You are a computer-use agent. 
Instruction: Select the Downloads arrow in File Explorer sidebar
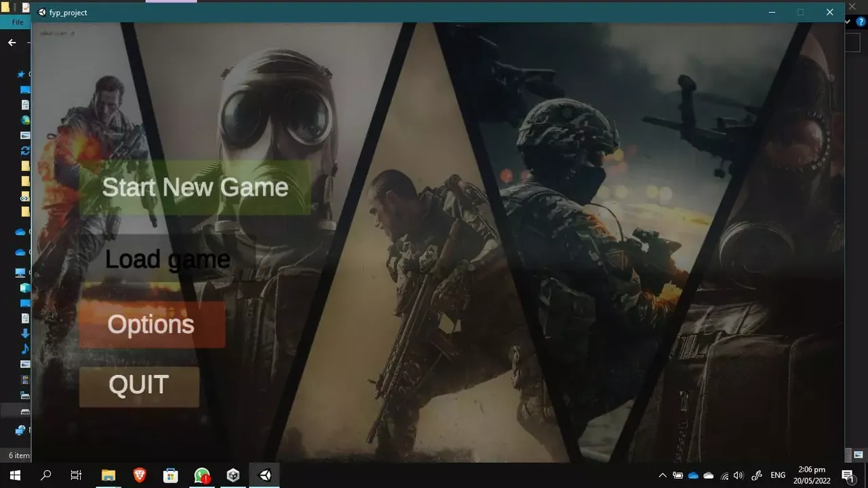pos(25,333)
